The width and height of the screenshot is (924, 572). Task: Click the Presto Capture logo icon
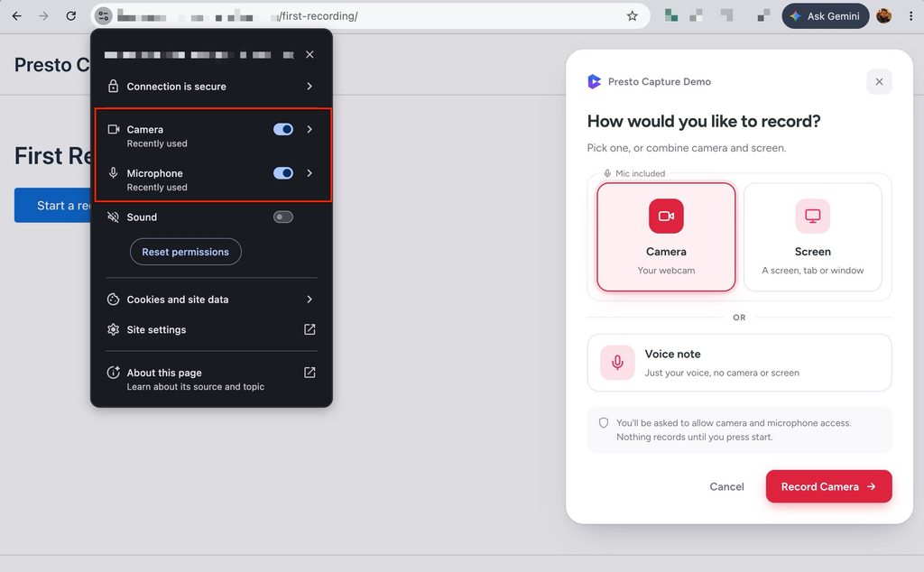(594, 81)
